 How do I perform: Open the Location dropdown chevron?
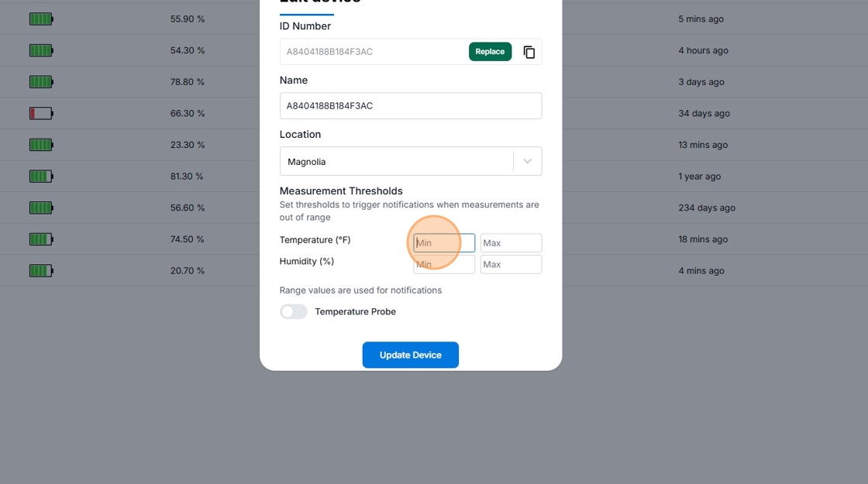(x=527, y=162)
